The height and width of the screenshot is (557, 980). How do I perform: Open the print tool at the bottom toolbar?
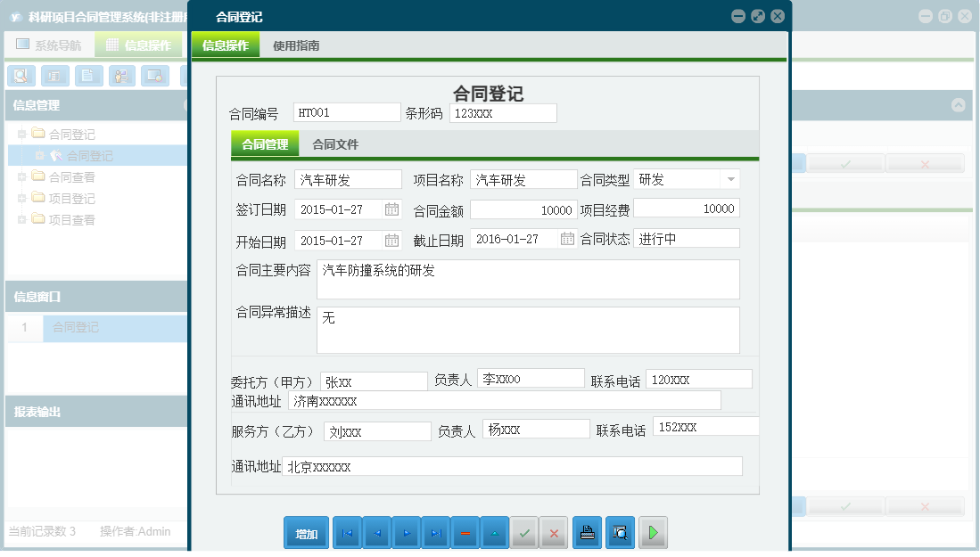tap(587, 532)
